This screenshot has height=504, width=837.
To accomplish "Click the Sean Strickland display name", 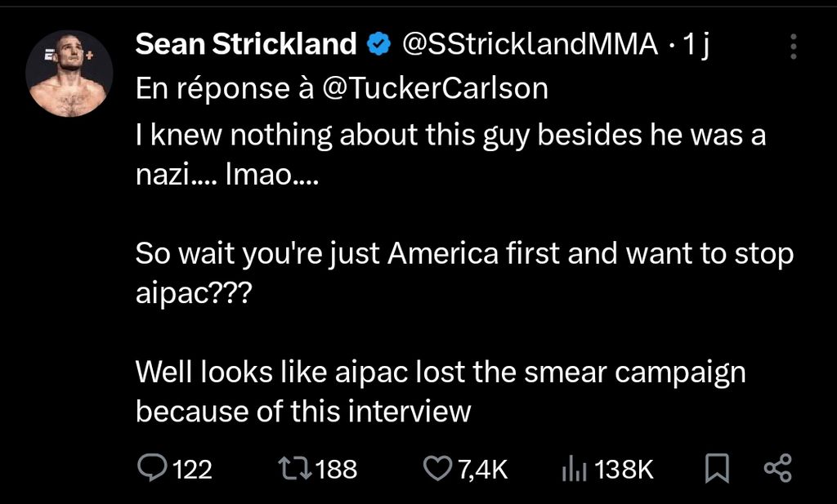I will [x=246, y=44].
